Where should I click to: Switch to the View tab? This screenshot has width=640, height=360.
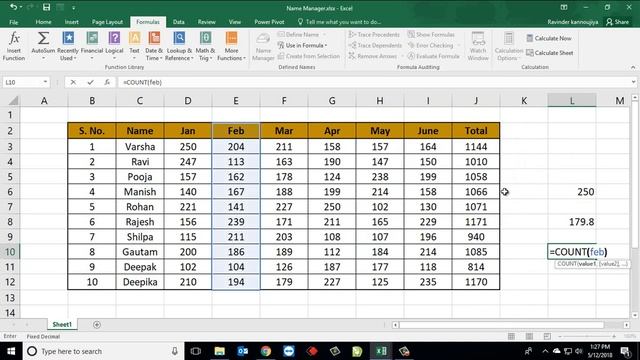click(x=235, y=22)
